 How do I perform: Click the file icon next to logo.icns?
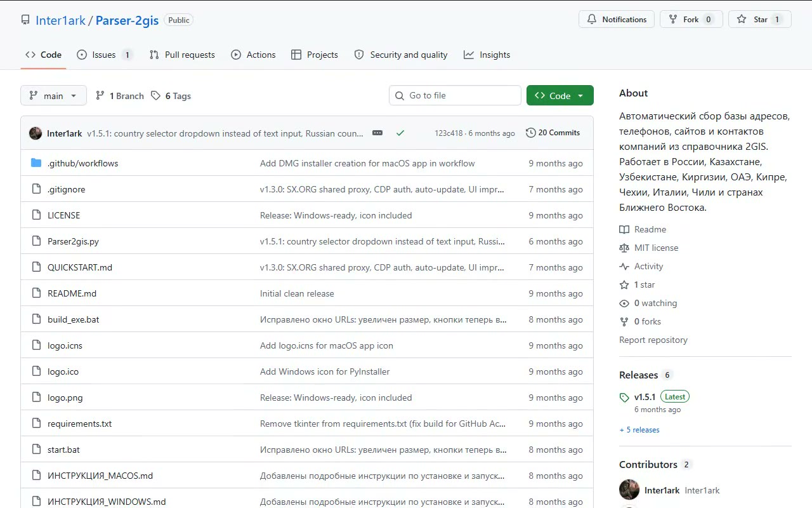[x=36, y=345]
